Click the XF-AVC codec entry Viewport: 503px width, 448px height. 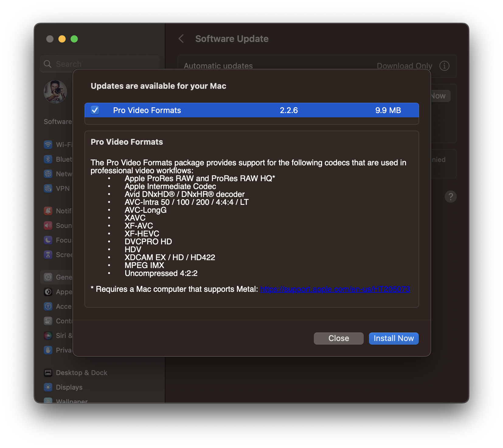(x=139, y=226)
